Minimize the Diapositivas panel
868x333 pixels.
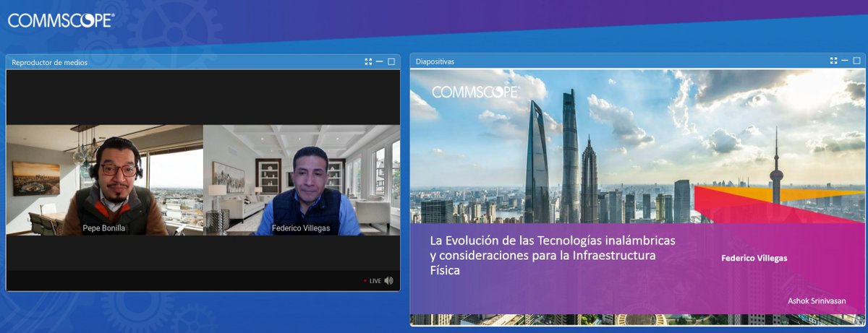tap(846, 61)
